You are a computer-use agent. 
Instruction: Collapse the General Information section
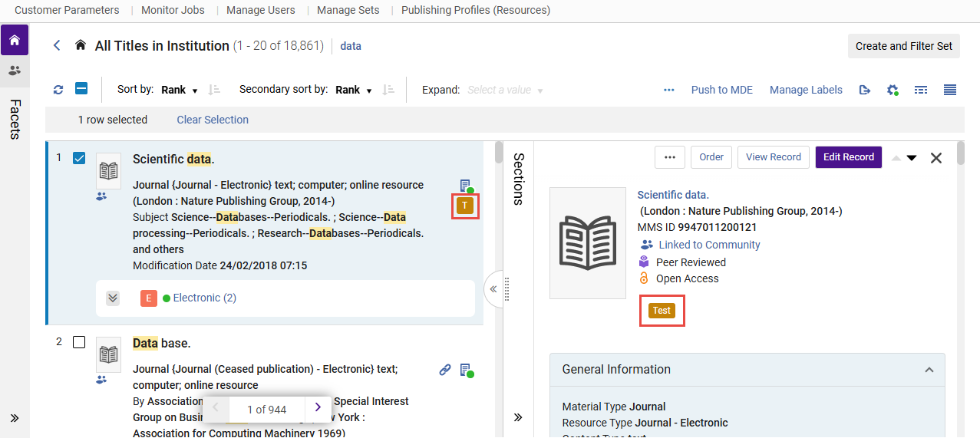pyautogui.click(x=929, y=370)
